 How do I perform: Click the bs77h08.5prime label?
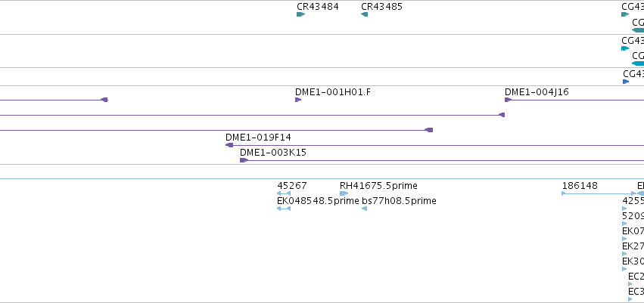[x=399, y=201]
